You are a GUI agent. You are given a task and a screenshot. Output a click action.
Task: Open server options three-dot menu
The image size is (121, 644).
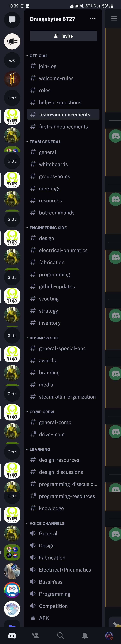tap(93, 18)
